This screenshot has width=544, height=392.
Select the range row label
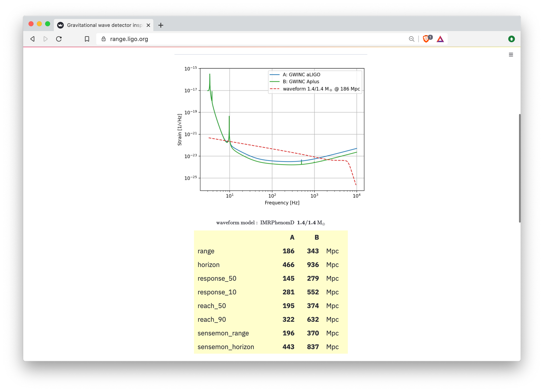[x=206, y=251]
